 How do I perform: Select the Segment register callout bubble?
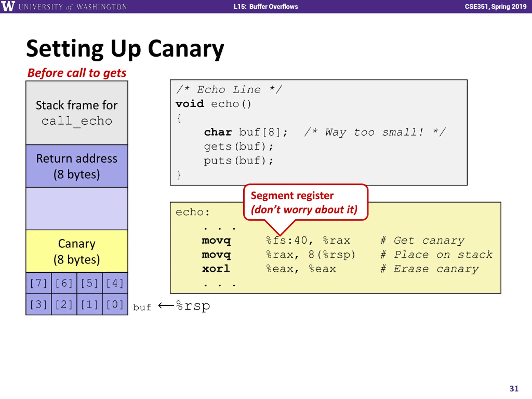(306, 202)
